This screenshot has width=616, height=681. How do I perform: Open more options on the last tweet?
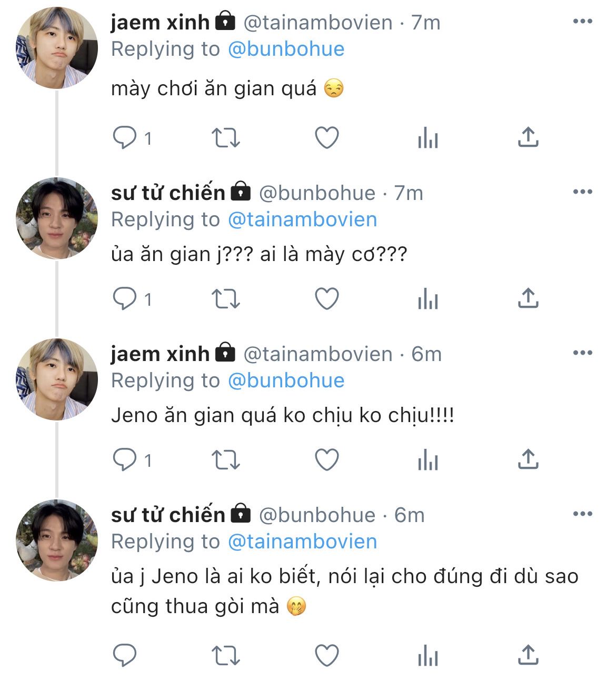pyautogui.click(x=582, y=514)
